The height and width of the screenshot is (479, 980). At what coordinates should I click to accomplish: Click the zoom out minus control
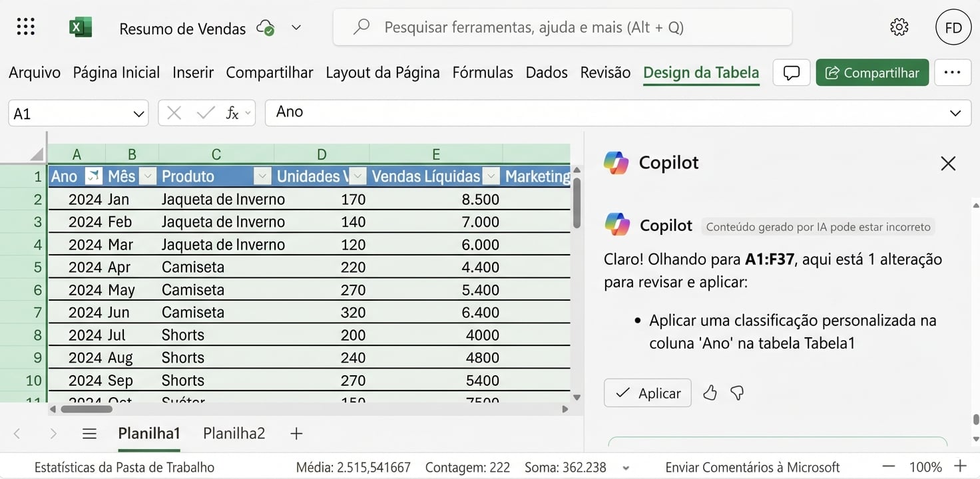889,467
